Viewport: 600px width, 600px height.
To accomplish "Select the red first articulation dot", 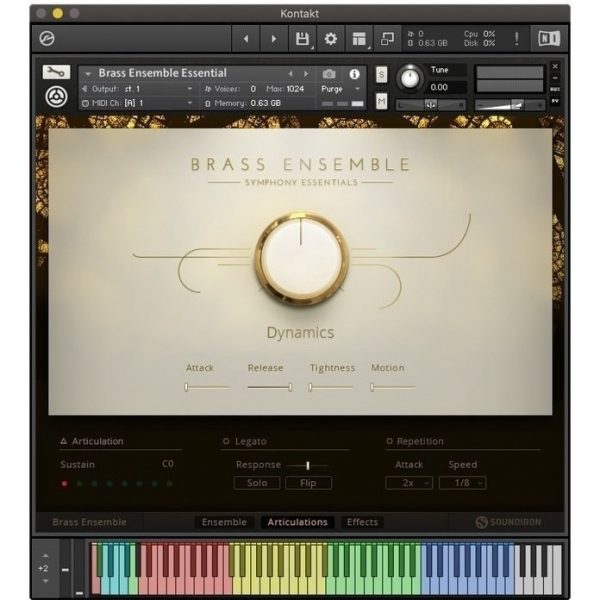I will click(64, 484).
